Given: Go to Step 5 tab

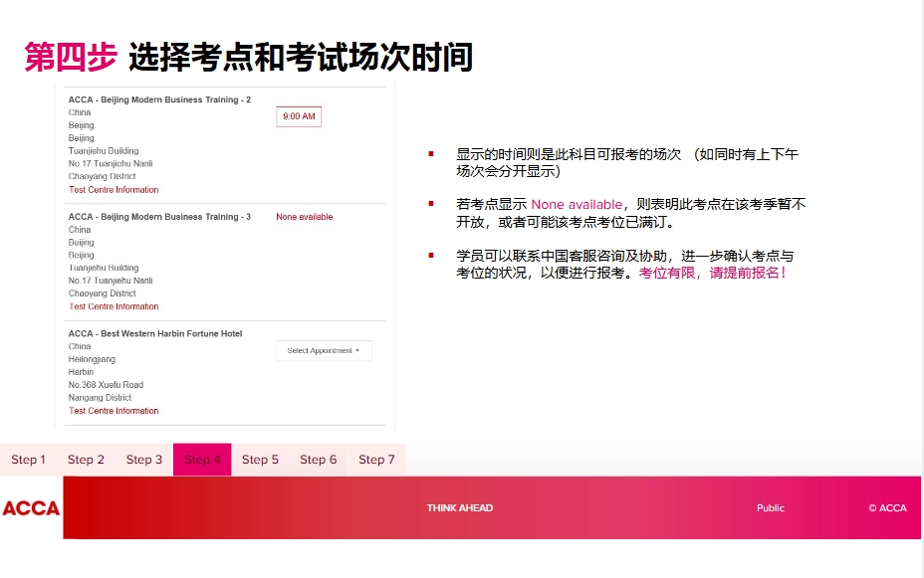Looking at the screenshot, I should [x=260, y=460].
